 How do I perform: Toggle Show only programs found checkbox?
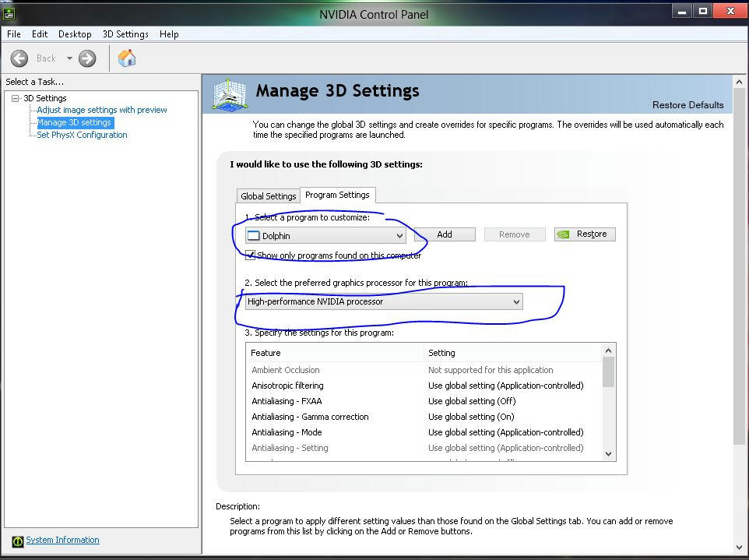[250, 255]
